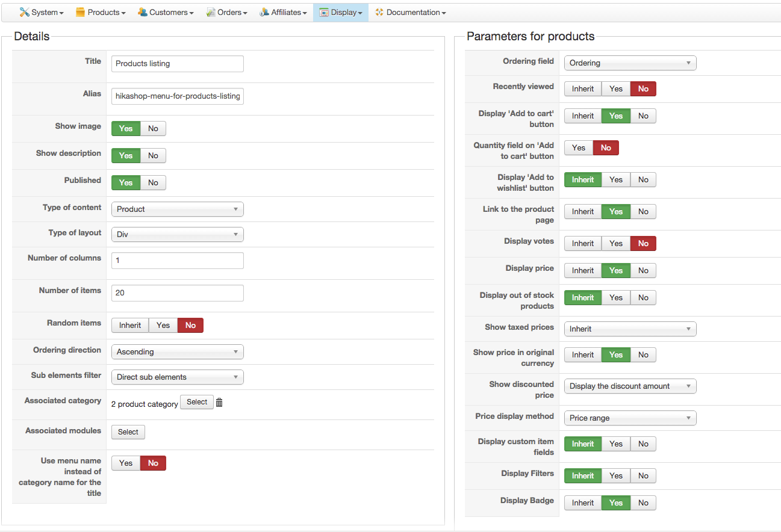Viewport: 781px width, 532px height.
Task: Delete associated category with trash icon
Action: 219,403
